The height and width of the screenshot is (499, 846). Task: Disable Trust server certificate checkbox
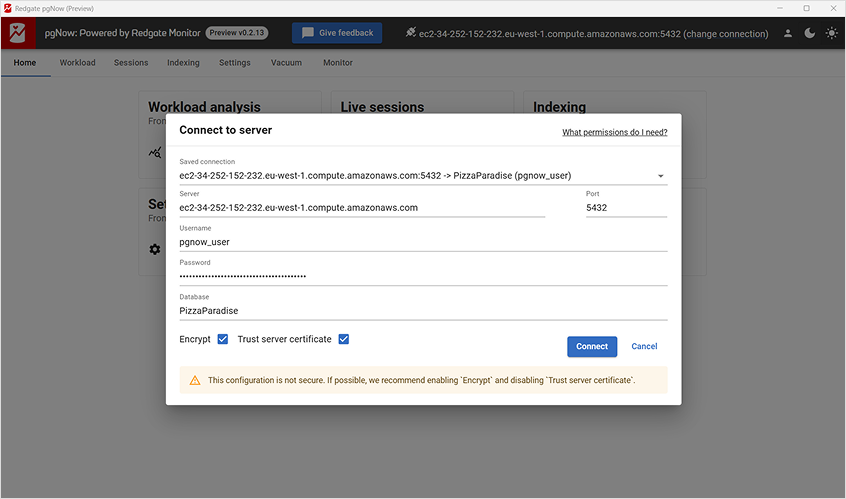pos(343,339)
